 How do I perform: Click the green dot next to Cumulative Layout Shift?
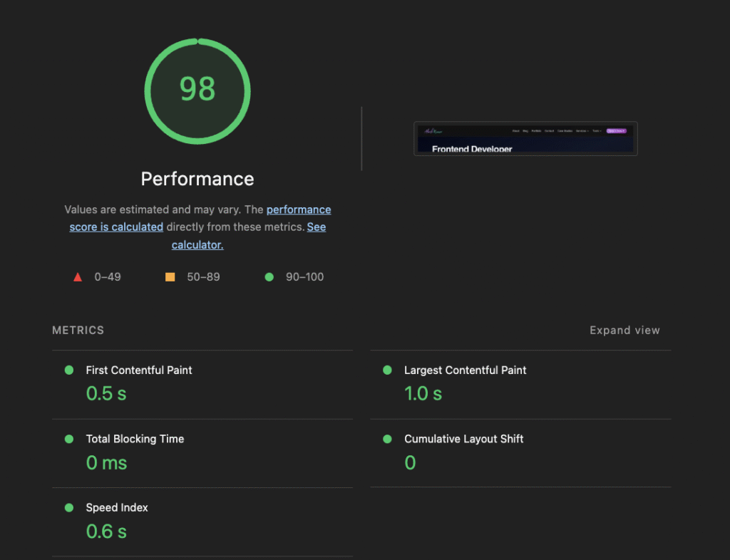click(386, 439)
